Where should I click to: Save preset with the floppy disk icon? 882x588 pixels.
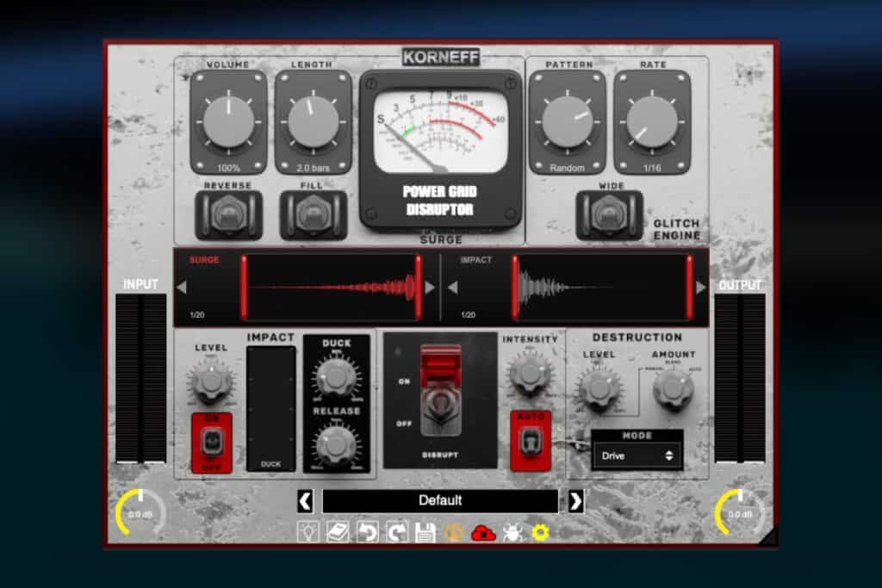(425, 532)
